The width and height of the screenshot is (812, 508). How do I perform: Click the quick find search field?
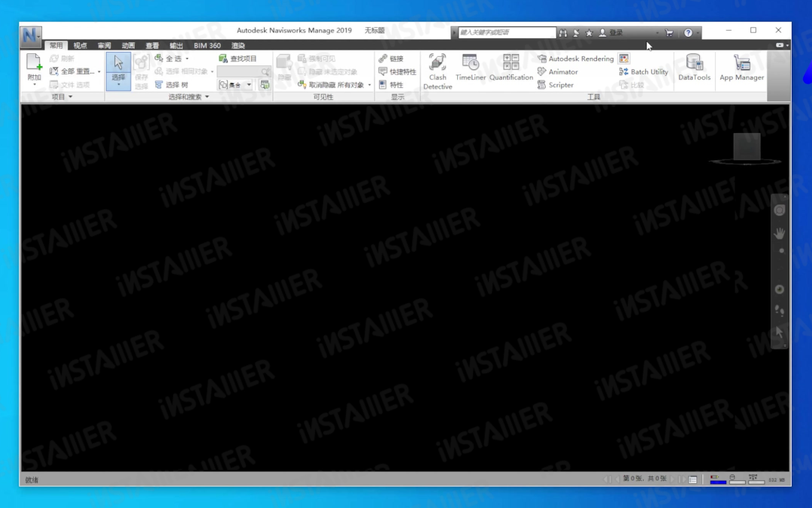(244, 71)
